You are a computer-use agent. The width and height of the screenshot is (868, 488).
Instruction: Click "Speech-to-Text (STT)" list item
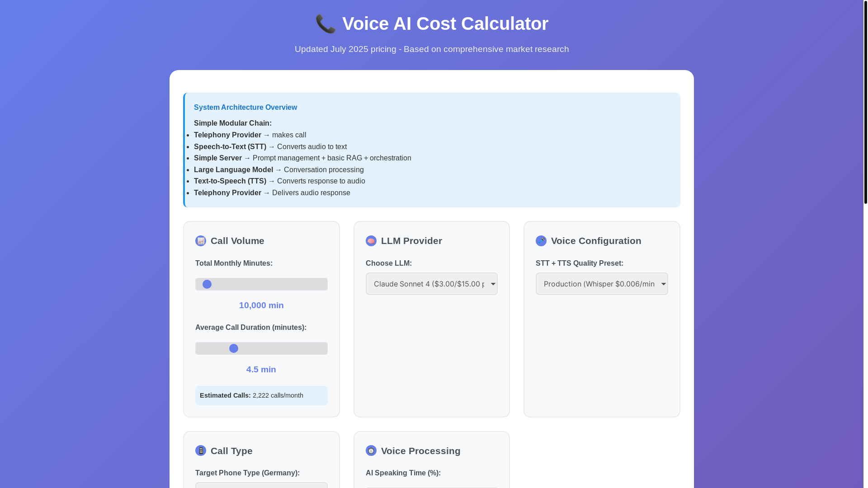point(270,147)
